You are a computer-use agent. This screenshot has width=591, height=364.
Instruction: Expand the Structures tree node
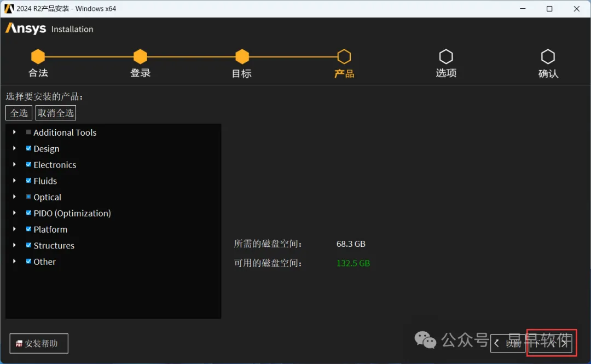[x=14, y=245]
